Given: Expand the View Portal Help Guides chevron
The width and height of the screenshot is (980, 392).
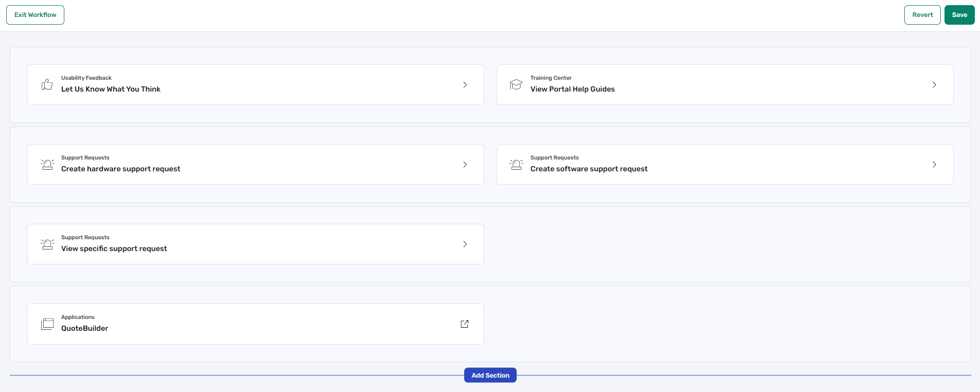Looking at the screenshot, I should (935, 85).
